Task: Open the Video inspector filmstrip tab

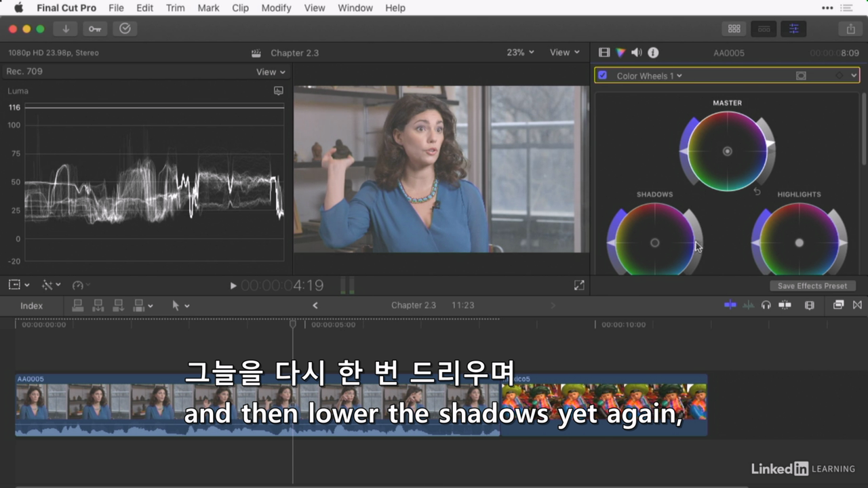Action: point(604,52)
